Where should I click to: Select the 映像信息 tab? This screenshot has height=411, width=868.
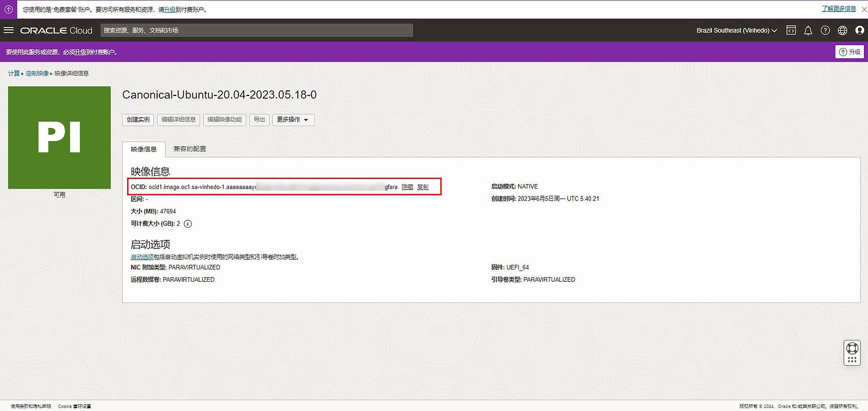(144, 148)
